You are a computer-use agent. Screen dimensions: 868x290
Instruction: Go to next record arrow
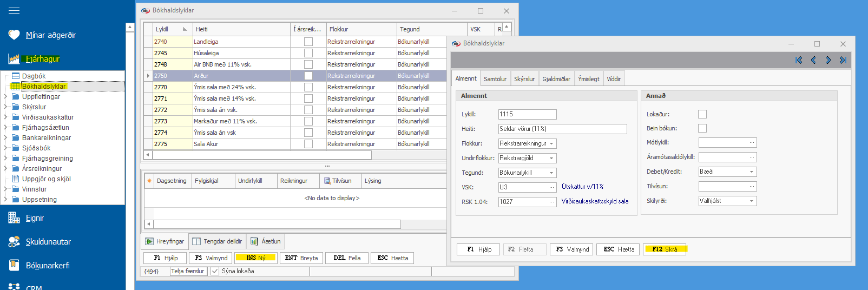pos(828,60)
